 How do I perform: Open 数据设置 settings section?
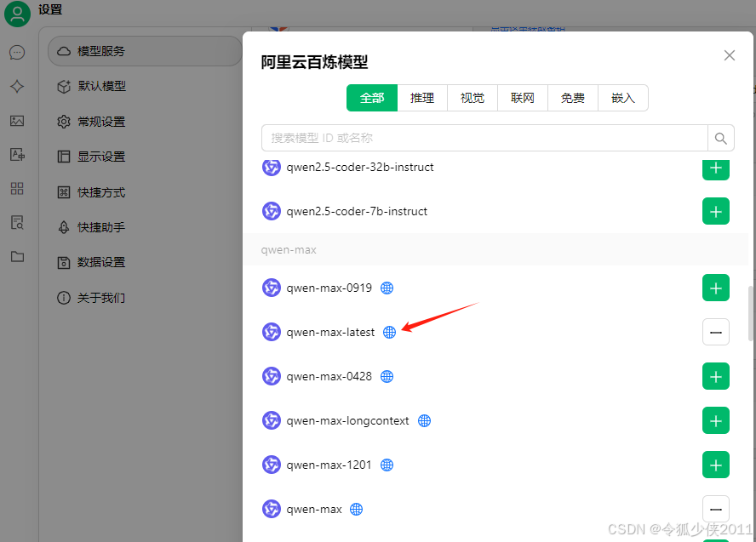[x=145, y=263]
